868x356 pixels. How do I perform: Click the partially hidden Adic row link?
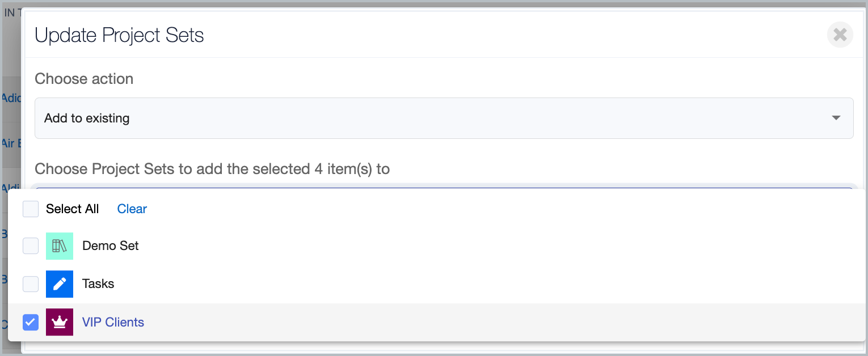click(11, 98)
